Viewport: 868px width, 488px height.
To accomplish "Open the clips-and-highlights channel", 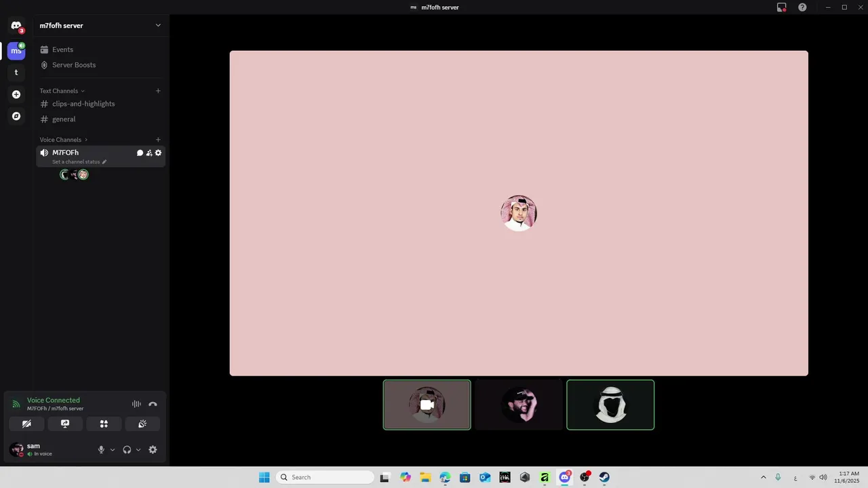I will 100,104.
